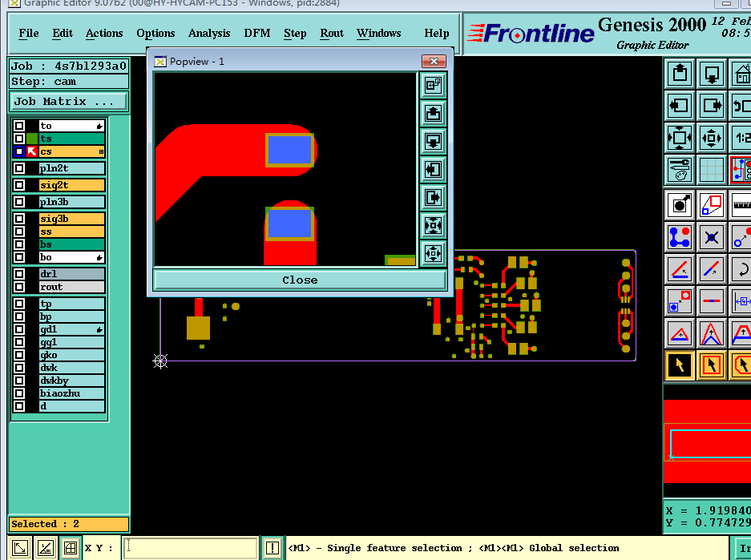Open the Options menu
The image size is (751, 560).
tap(155, 33)
